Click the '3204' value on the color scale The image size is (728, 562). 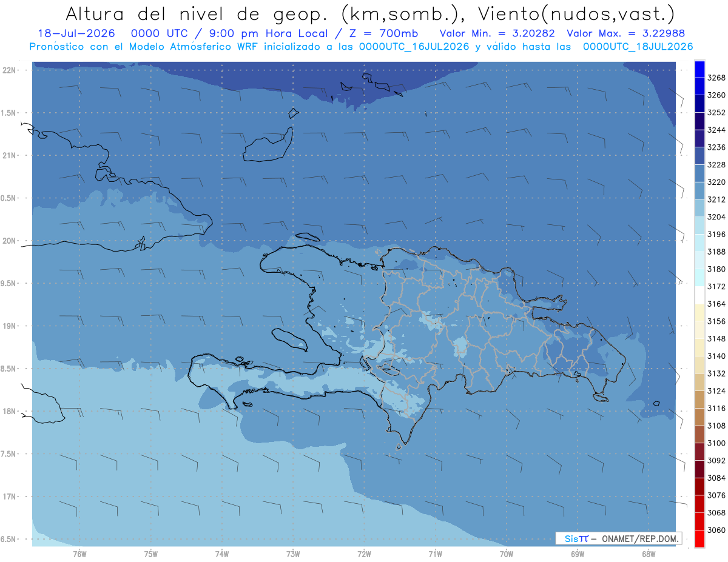[x=716, y=217]
